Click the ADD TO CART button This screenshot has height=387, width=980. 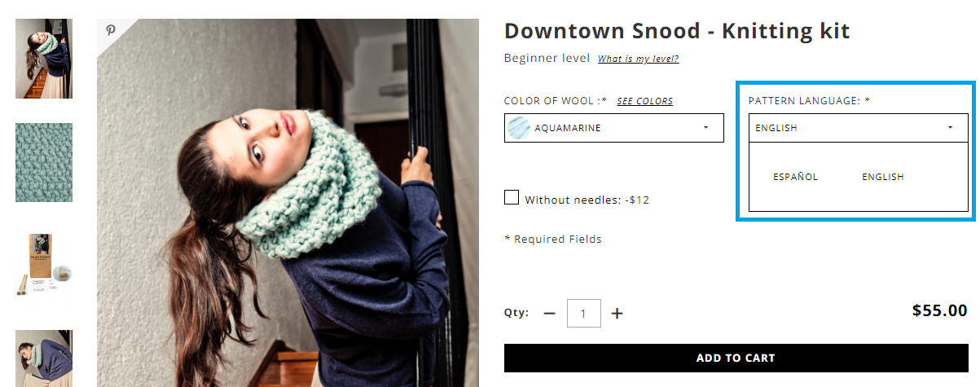point(736,358)
